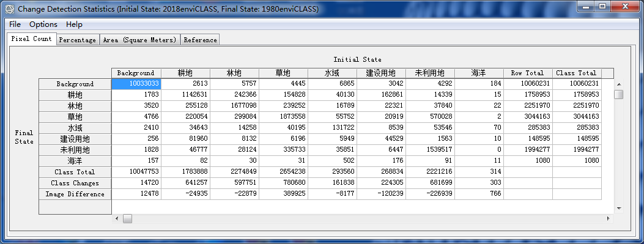Select the 林地 column header
Viewport: 644px width, 244px height.
pos(234,73)
